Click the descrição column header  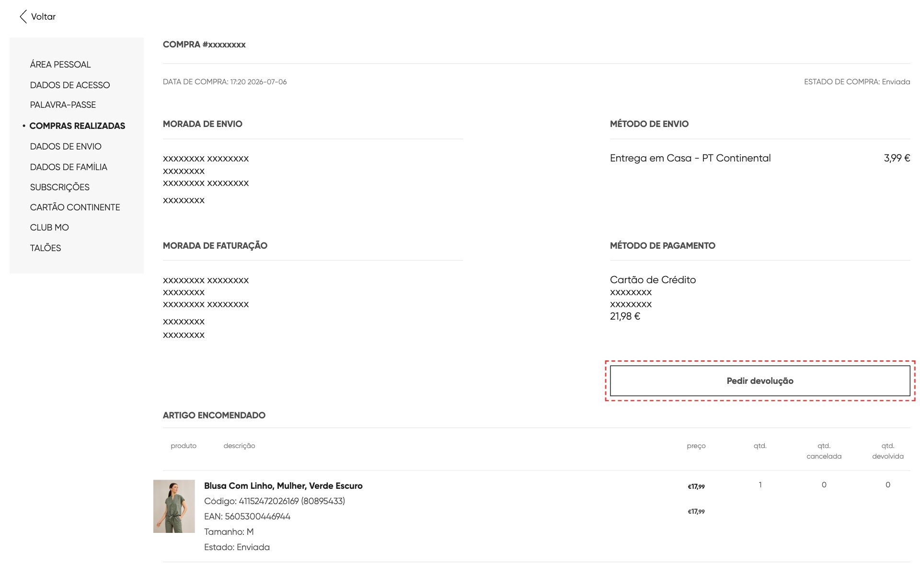pyautogui.click(x=239, y=446)
